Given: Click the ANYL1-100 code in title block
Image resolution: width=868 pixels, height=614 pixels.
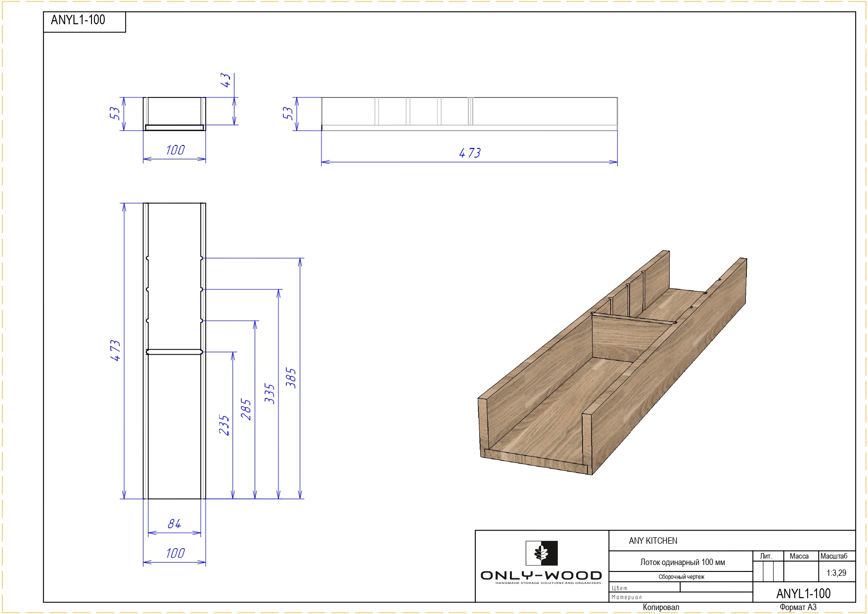Looking at the screenshot, I should coord(803,593).
